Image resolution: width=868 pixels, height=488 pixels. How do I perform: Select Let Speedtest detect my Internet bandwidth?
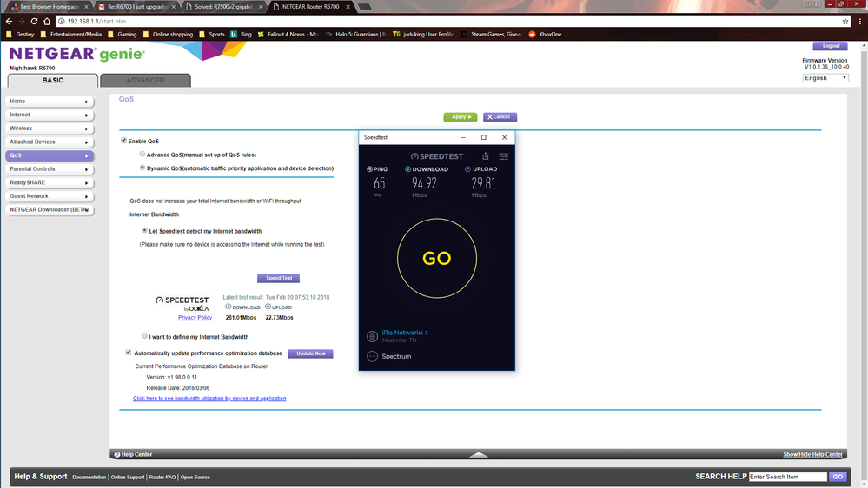coord(144,230)
